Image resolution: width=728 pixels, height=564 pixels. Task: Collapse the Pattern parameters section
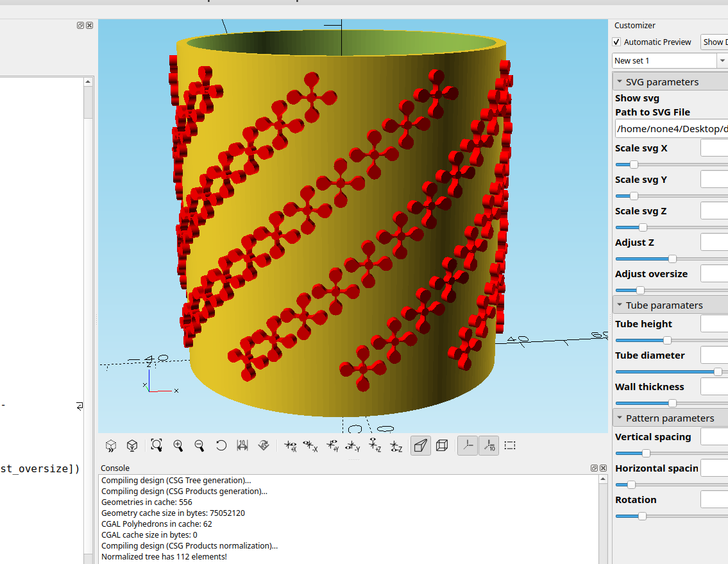click(620, 418)
